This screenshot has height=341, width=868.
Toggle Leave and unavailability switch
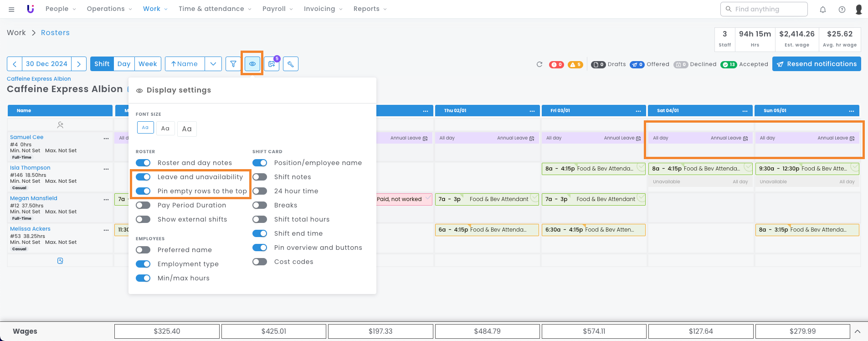(x=143, y=177)
